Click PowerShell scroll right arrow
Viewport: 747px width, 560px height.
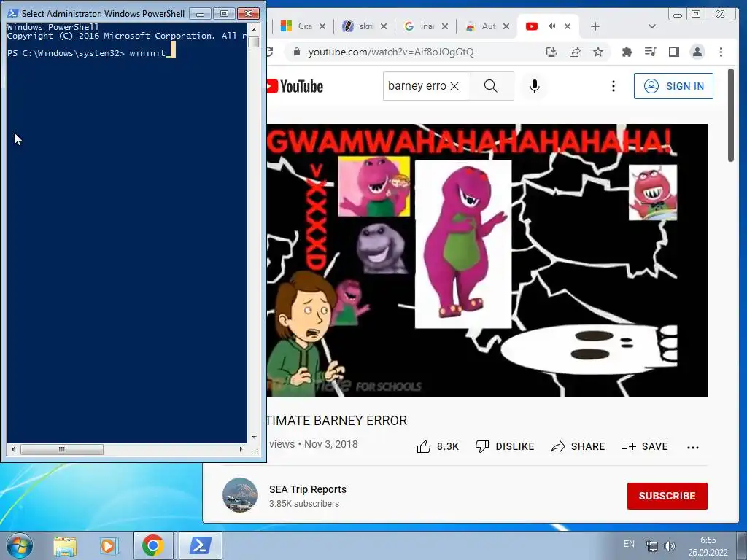(241, 449)
